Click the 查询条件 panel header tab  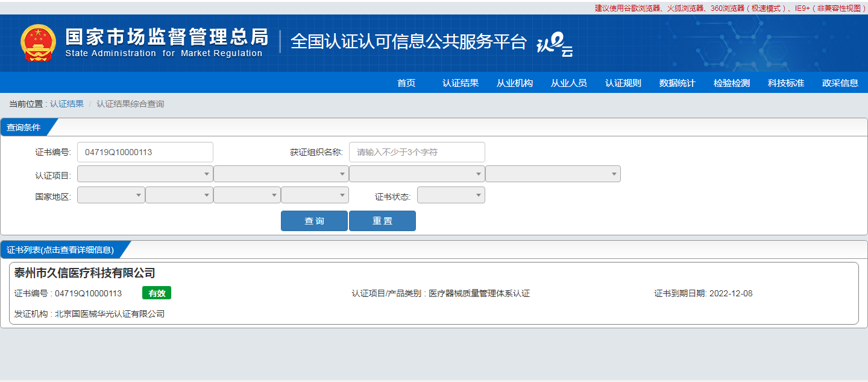pyautogui.click(x=27, y=127)
